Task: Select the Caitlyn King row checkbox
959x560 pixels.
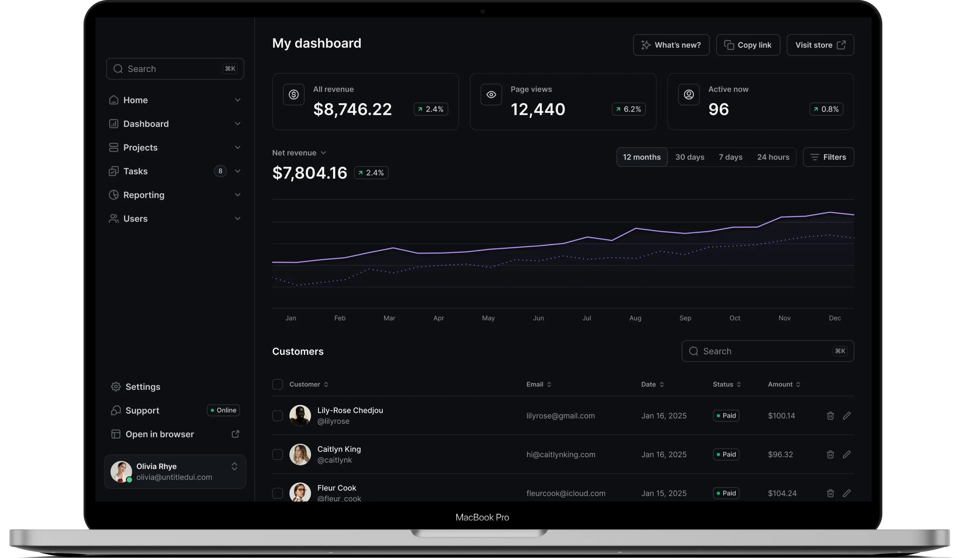Action: pyautogui.click(x=277, y=454)
